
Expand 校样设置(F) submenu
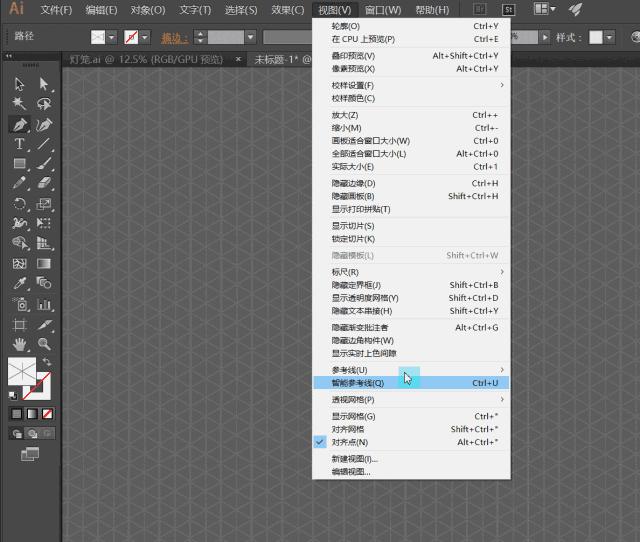tap(411, 85)
